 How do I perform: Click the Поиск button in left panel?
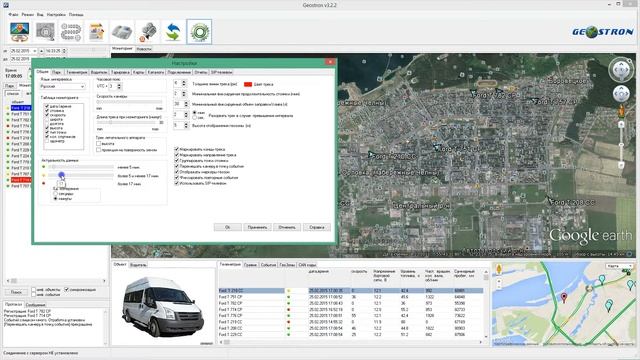click(x=16, y=292)
